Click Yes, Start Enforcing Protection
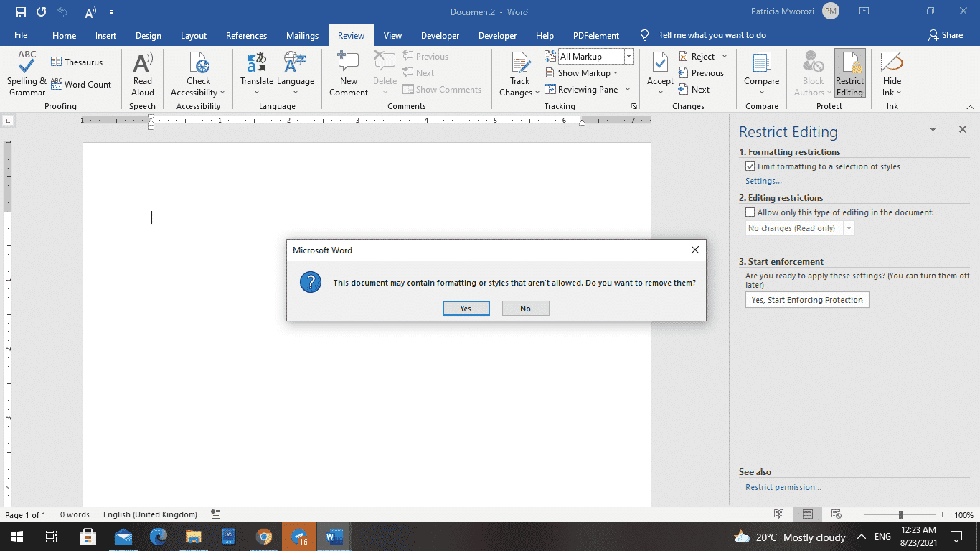Image resolution: width=980 pixels, height=551 pixels. 806,299
